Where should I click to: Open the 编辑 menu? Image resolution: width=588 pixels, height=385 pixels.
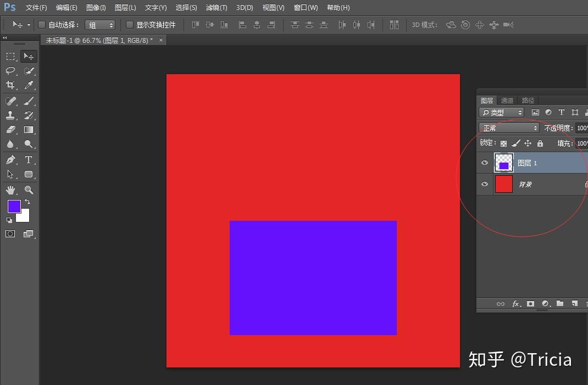(66, 8)
